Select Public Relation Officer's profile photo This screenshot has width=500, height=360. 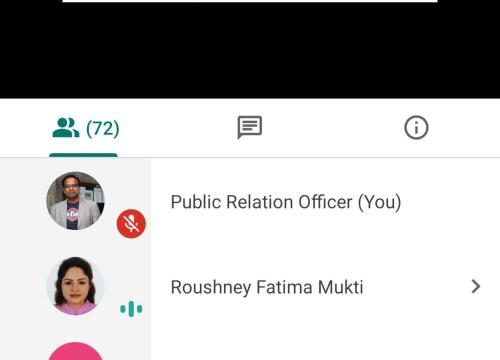pos(75,201)
